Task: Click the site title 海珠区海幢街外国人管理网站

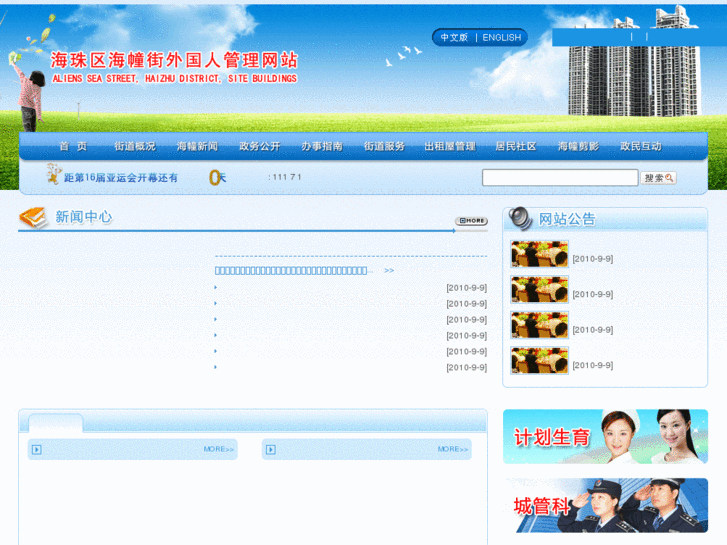Action: [174, 60]
